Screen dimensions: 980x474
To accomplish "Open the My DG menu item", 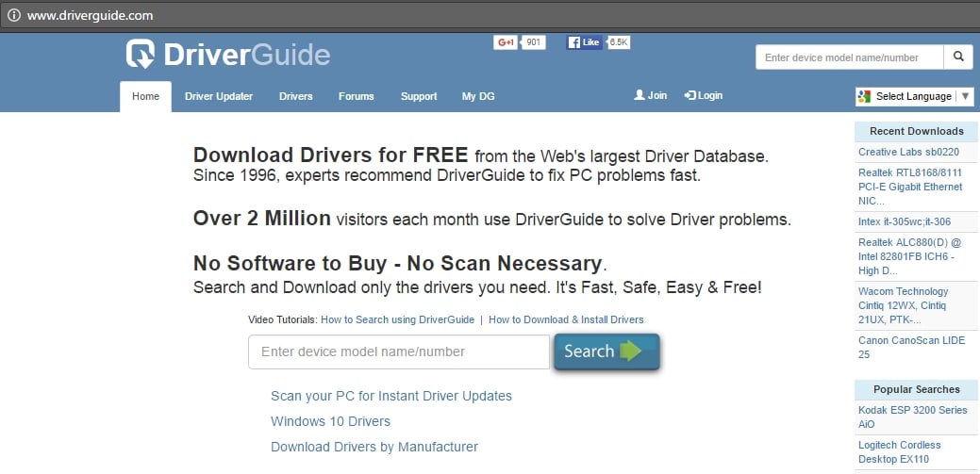I will pyautogui.click(x=478, y=96).
